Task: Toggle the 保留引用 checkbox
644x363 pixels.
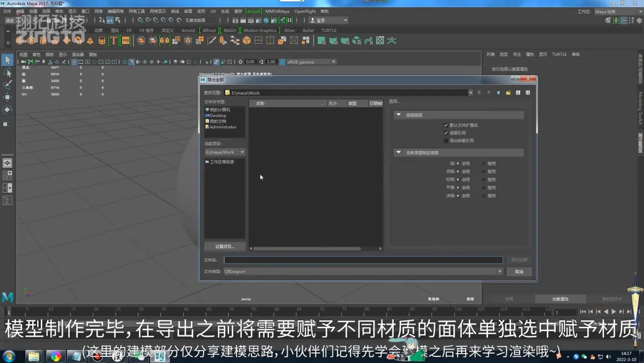Action: [446, 133]
